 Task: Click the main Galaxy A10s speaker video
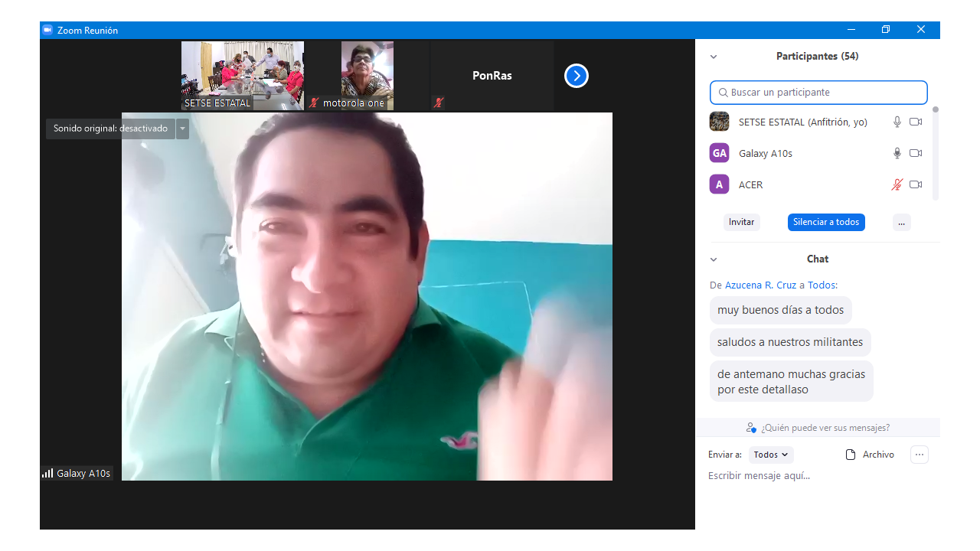[x=367, y=297]
